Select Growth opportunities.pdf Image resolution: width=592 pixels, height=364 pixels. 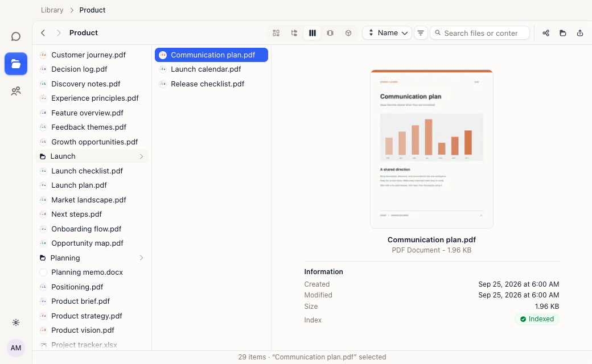(x=92, y=142)
